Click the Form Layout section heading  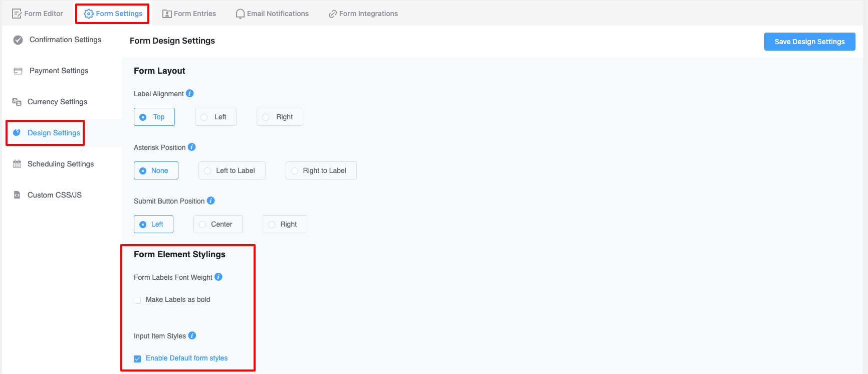tap(159, 71)
